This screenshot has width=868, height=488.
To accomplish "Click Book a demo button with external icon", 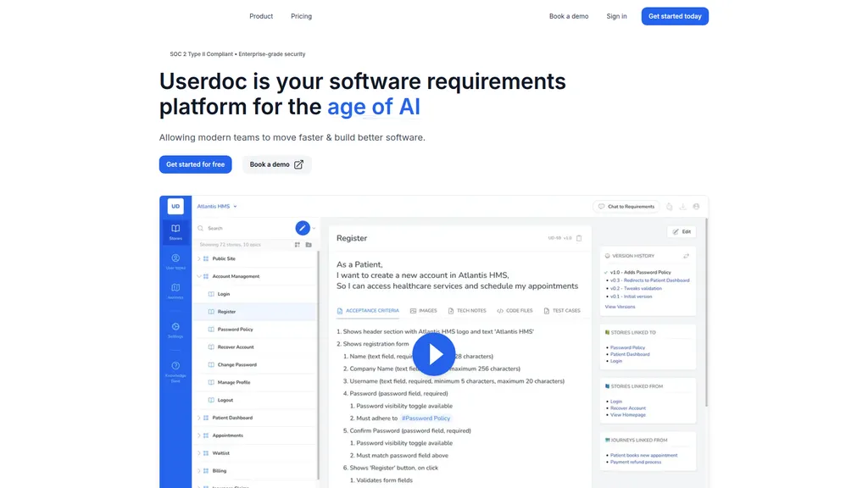I will (x=277, y=164).
